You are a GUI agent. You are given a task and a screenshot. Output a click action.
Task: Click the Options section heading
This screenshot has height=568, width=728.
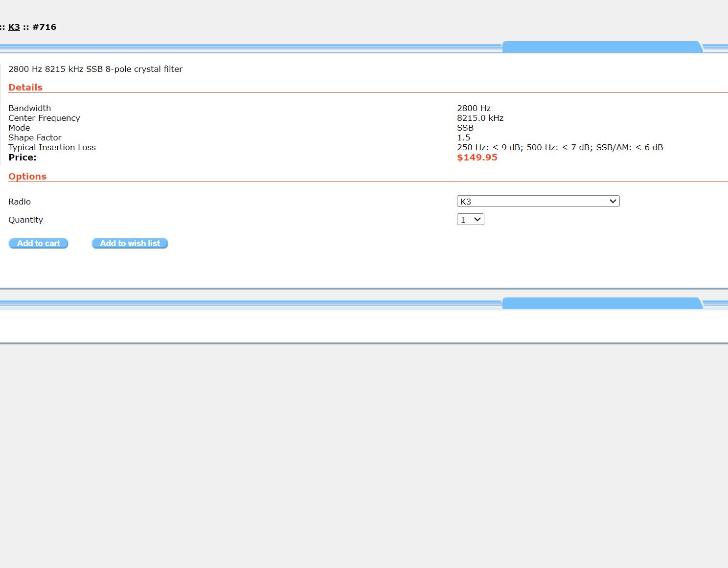[27, 177]
